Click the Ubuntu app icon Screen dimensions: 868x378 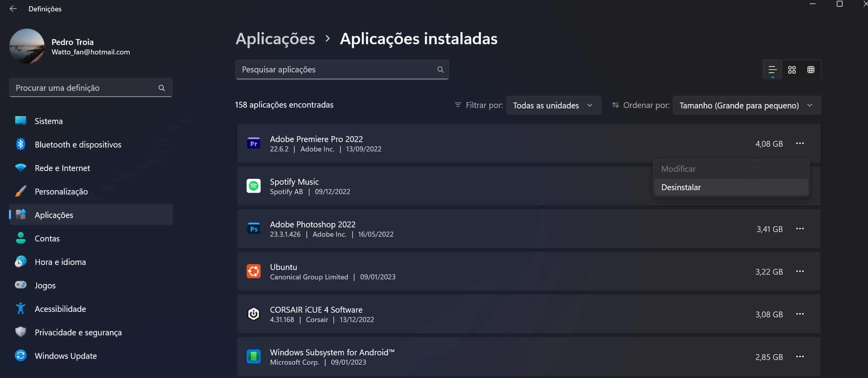pos(254,271)
